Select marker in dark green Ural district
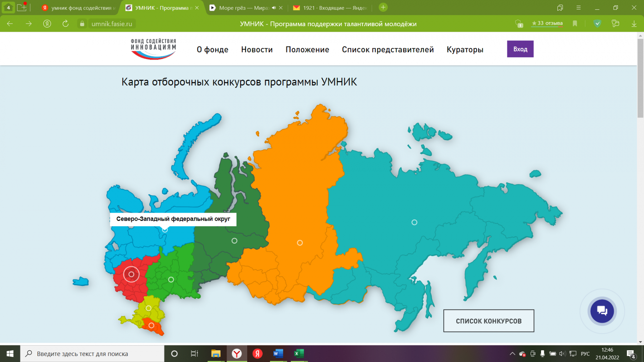Viewport: 644px width, 362px height. [234, 241]
